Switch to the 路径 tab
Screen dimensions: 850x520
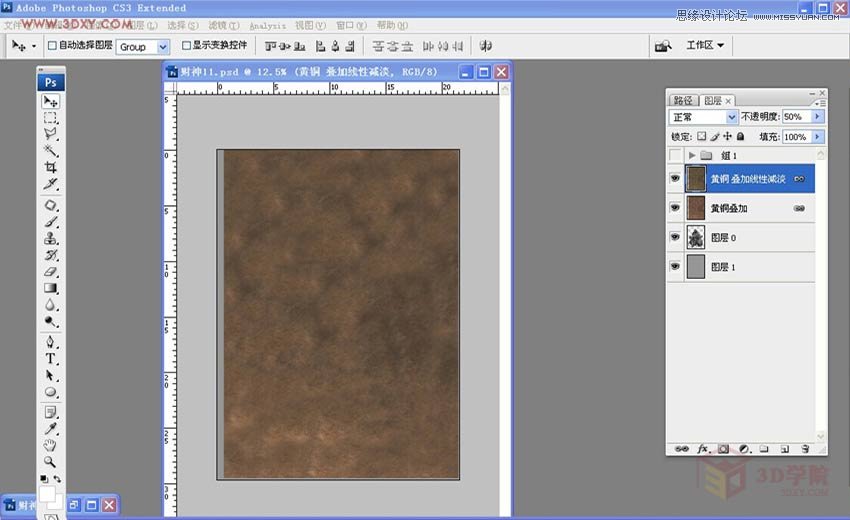click(683, 100)
